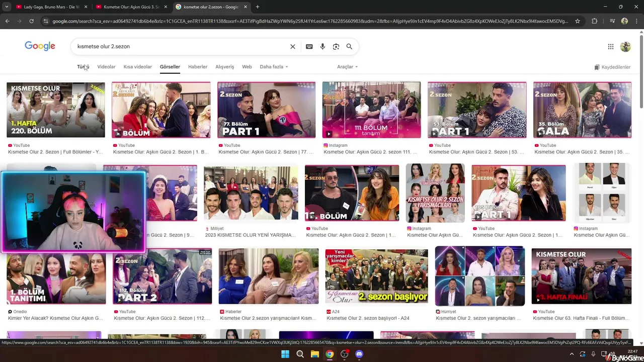
Task: Click the microphone icon in system tray
Action: 593,354
